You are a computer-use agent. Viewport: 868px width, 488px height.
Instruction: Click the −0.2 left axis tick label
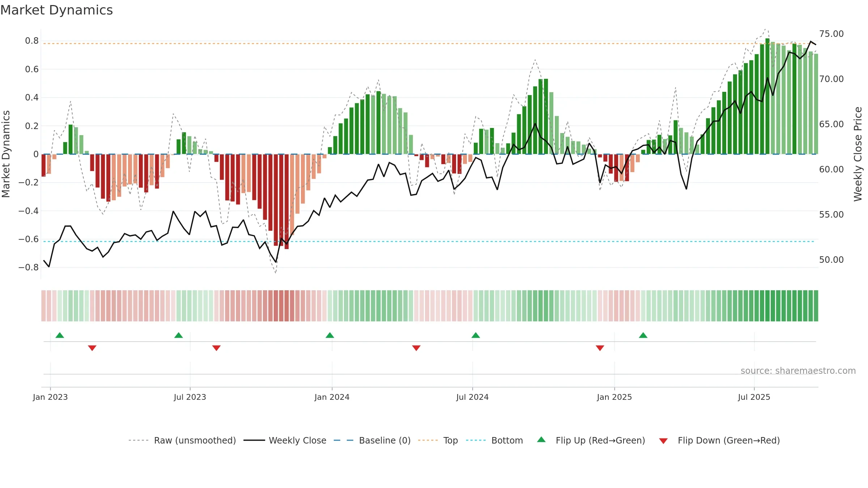(x=29, y=183)
